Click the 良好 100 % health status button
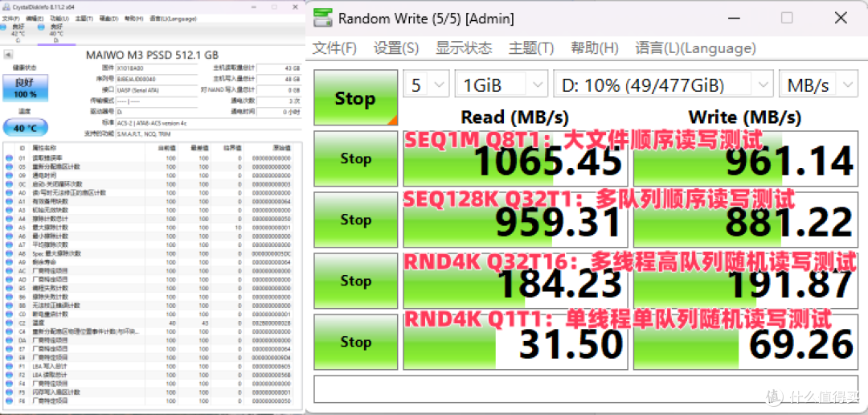868x415 pixels. click(x=26, y=88)
